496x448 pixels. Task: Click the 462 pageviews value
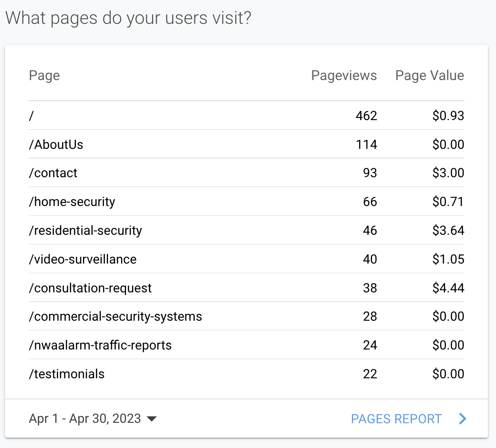tap(366, 116)
